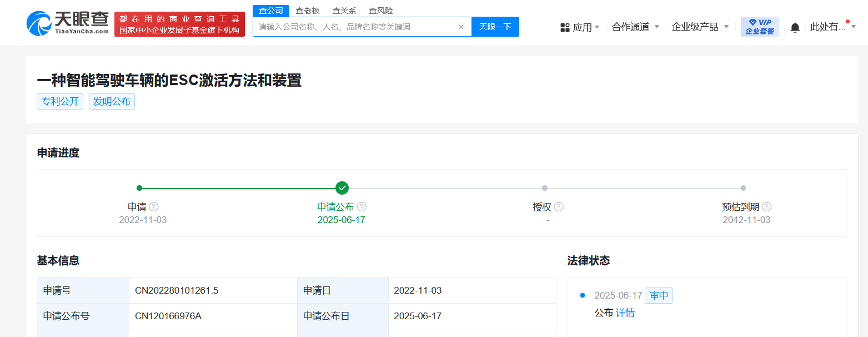
Task: Click help icon next to 授权
Action: [559, 207]
